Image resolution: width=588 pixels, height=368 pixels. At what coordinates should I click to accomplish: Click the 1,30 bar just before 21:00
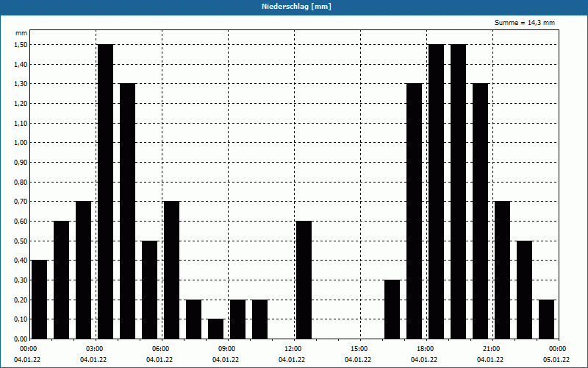click(x=481, y=211)
